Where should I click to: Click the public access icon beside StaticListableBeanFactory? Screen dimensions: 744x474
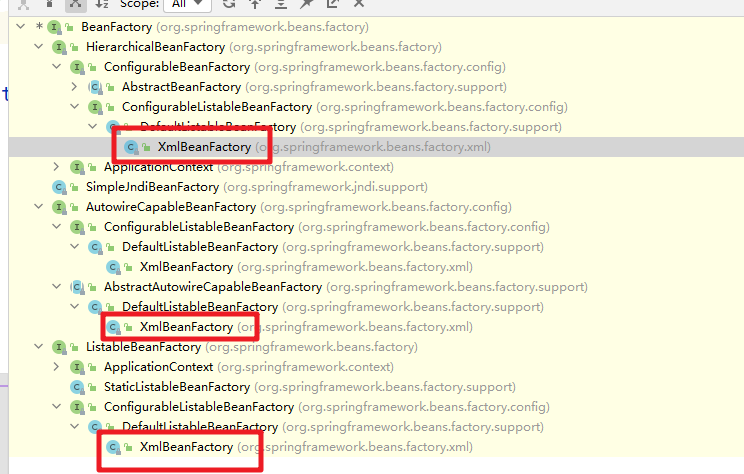click(x=92, y=388)
